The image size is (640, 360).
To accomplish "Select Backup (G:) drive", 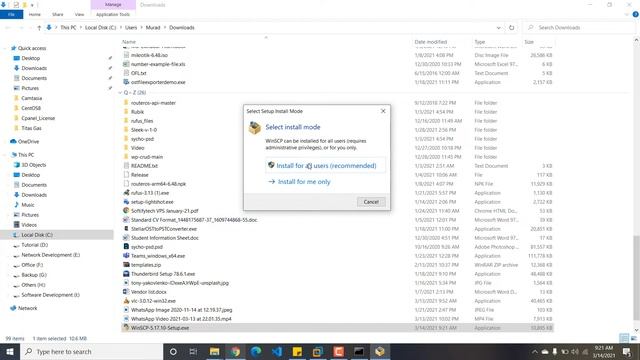I will click(34, 275).
